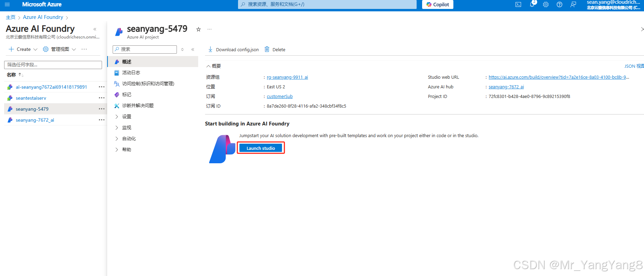
Task: Open seantestaiserv resource
Action: [x=31, y=98]
